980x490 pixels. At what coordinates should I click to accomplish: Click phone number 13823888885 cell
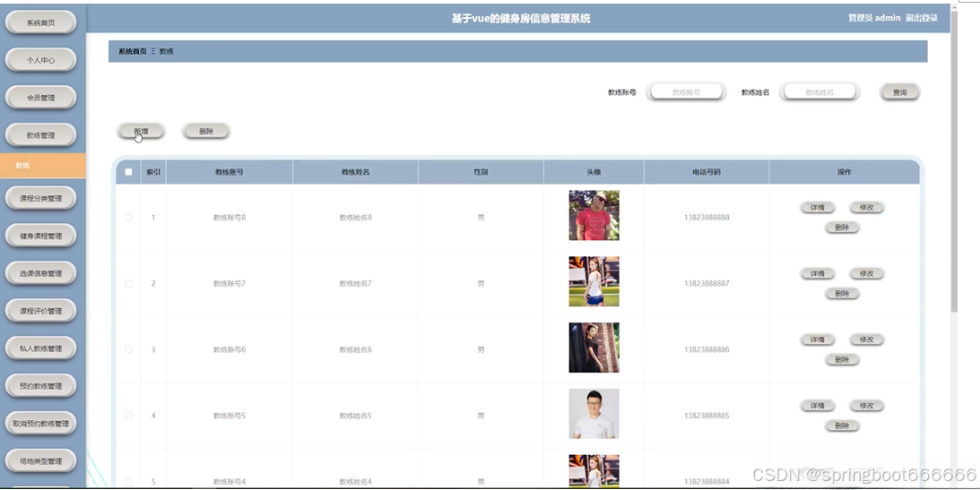tap(707, 416)
